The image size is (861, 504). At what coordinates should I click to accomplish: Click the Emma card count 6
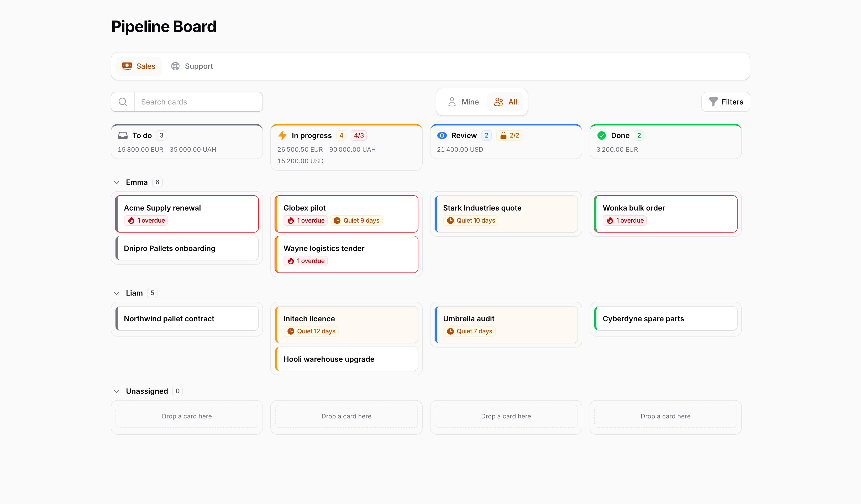coord(157,182)
